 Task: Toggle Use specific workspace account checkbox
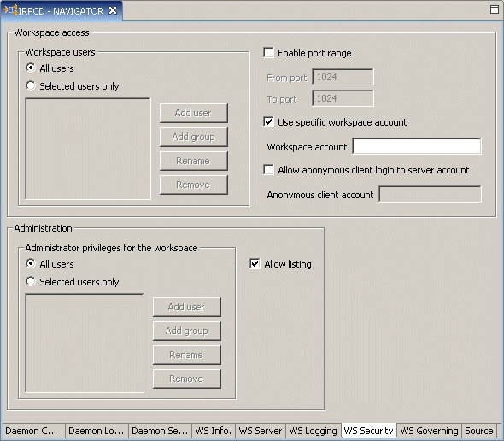pyautogui.click(x=268, y=122)
